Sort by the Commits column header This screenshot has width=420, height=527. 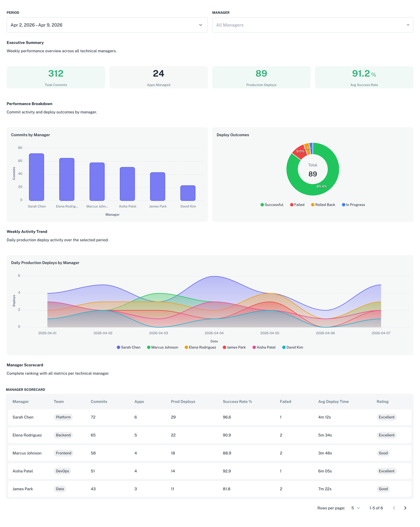(x=99, y=401)
